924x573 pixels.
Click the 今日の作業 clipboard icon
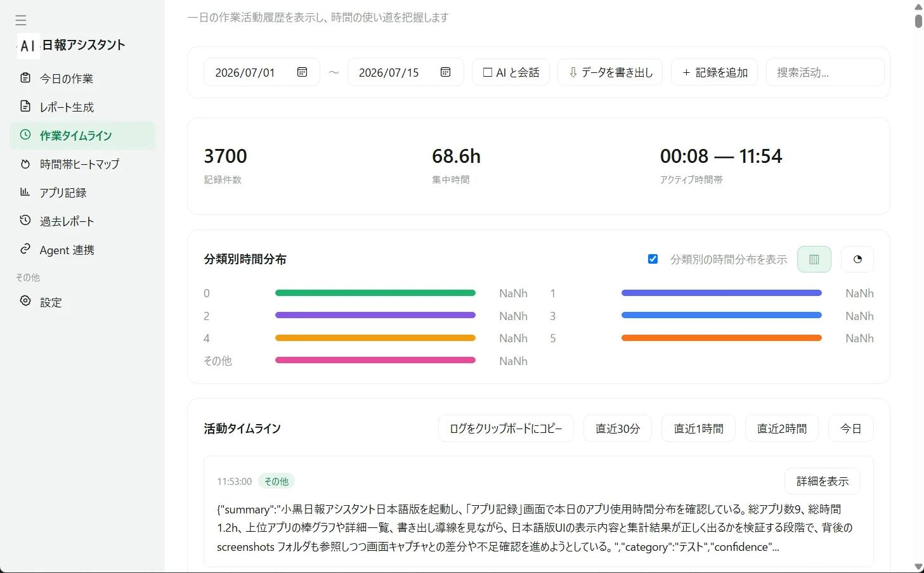(x=25, y=78)
